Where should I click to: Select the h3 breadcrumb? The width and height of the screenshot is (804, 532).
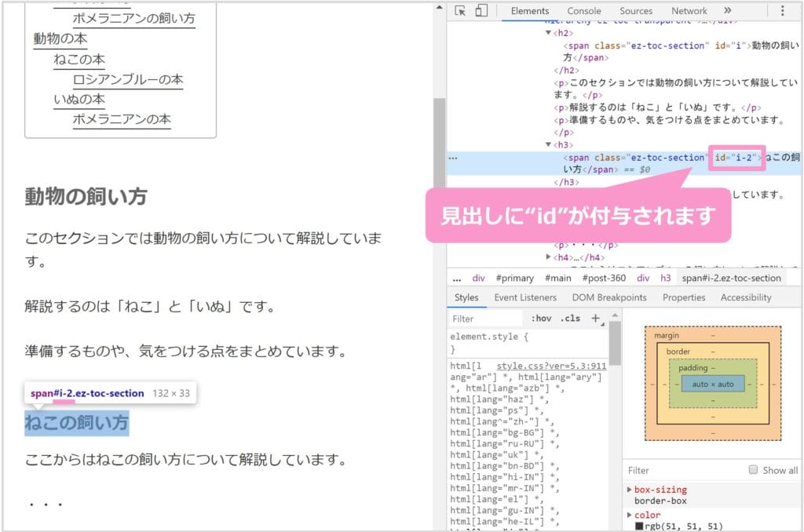665,279
